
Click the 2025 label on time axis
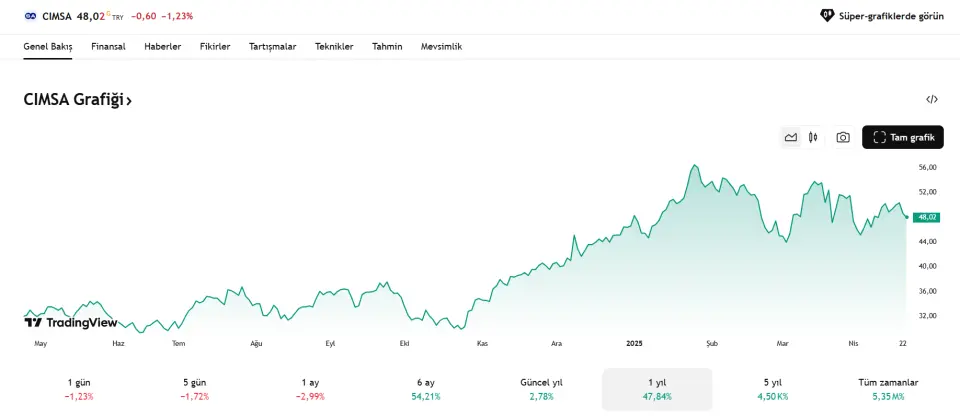[x=635, y=343]
